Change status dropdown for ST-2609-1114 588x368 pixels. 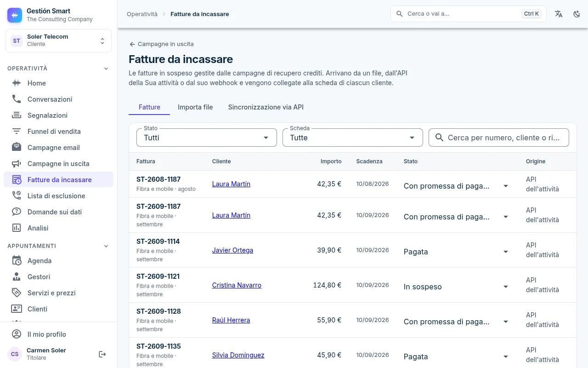457,252
